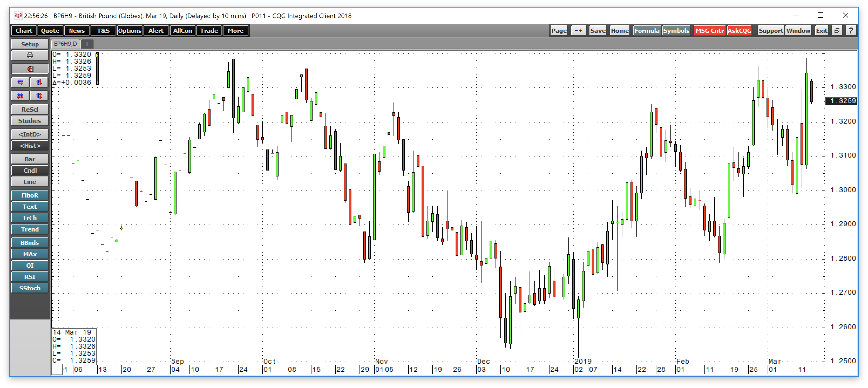Switch chart display to Line

(x=30, y=182)
